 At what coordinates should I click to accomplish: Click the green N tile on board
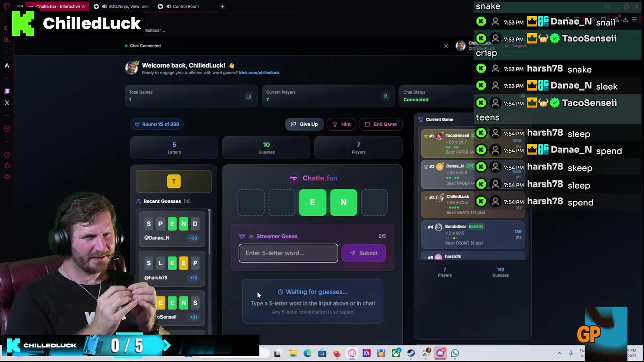coord(343,202)
